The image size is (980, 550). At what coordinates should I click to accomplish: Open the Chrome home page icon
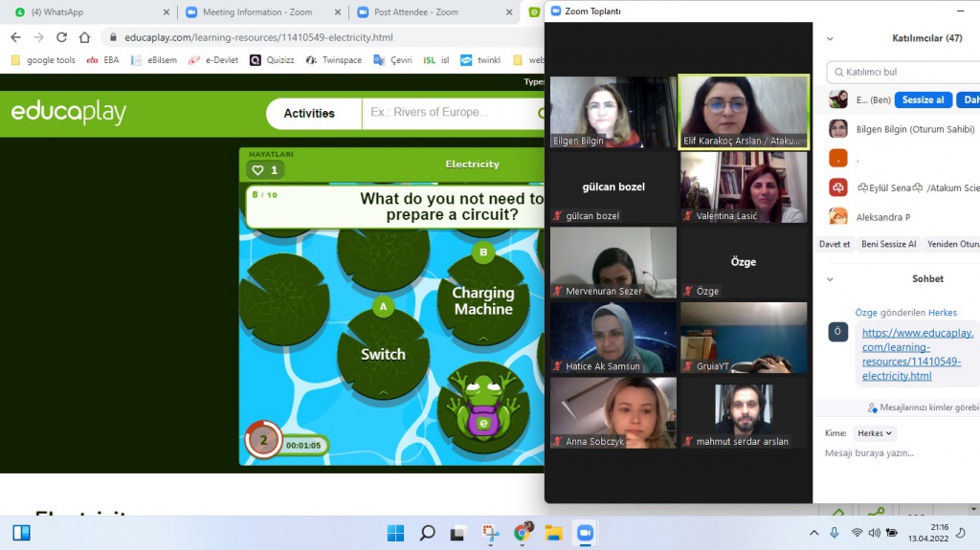84,37
